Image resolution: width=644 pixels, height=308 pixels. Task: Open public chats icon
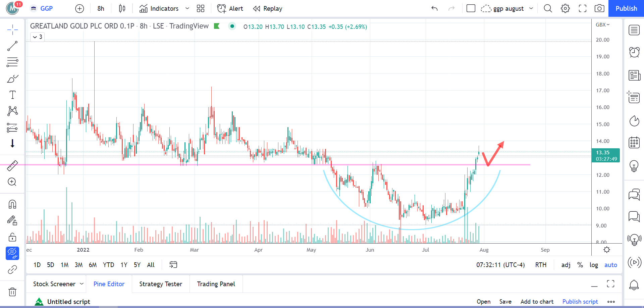634,194
